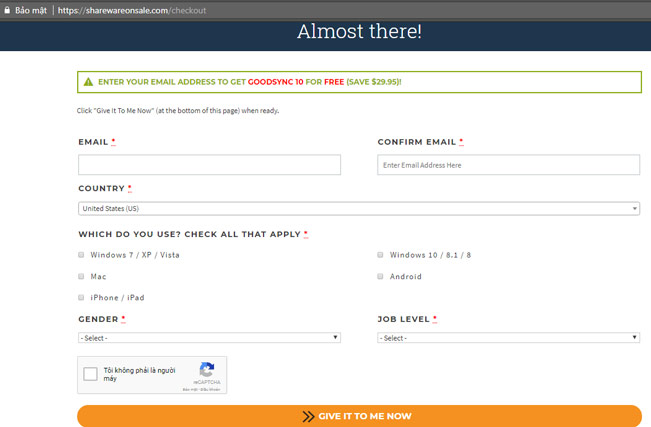Click the 'Almost there!' heading
Screen dimensions: 651x427
[x=359, y=32]
